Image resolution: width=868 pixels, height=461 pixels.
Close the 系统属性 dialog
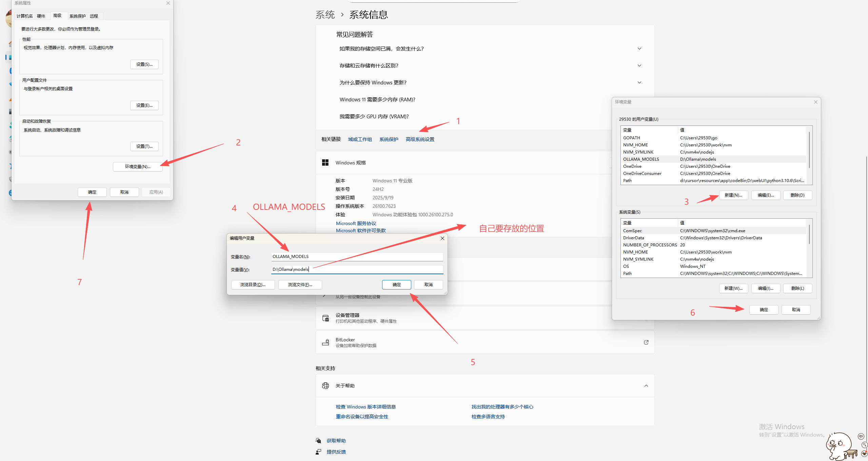click(x=168, y=3)
